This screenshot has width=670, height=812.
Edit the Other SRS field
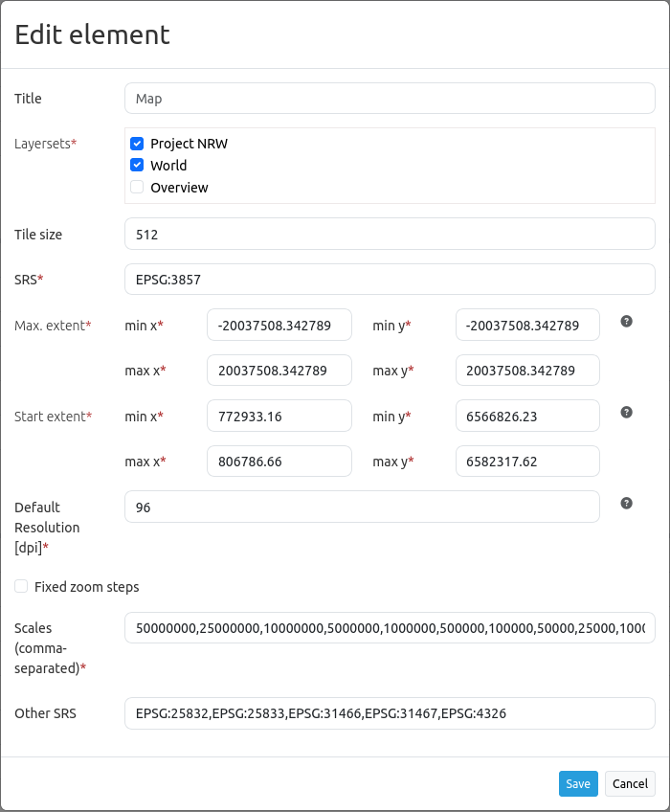tap(390, 713)
